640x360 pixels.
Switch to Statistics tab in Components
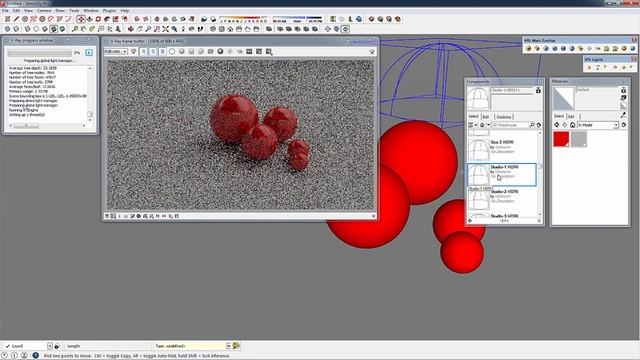(504, 117)
